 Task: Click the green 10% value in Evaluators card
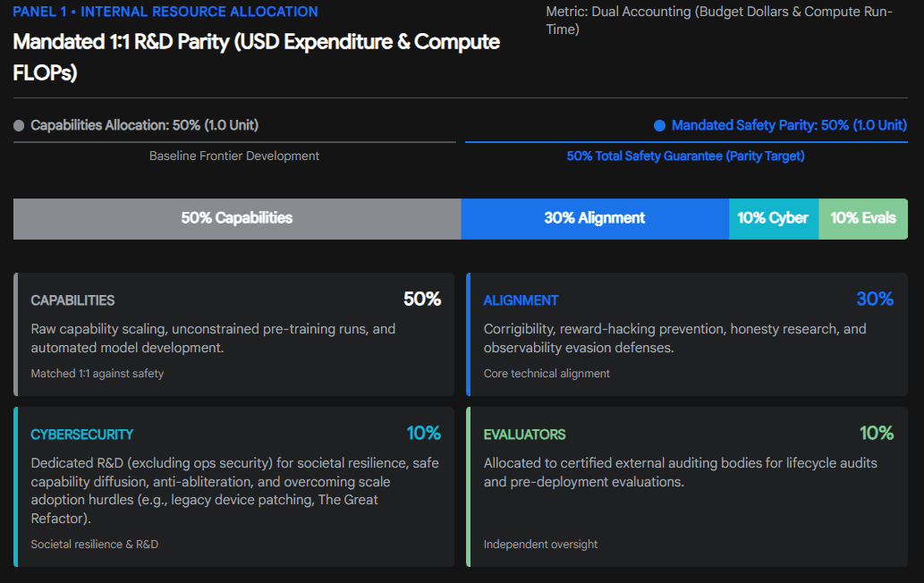tap(877, 434)
